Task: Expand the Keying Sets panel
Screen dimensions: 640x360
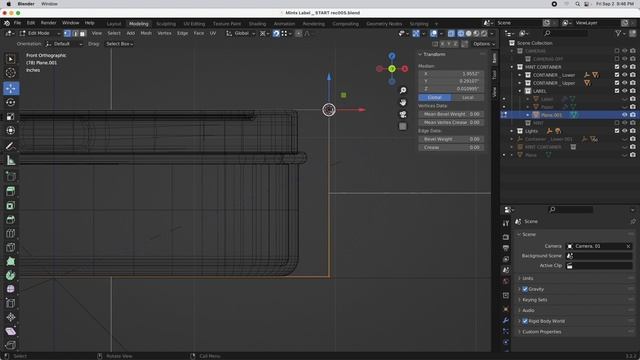Action: pyautogui.click(x=534, y=300)
